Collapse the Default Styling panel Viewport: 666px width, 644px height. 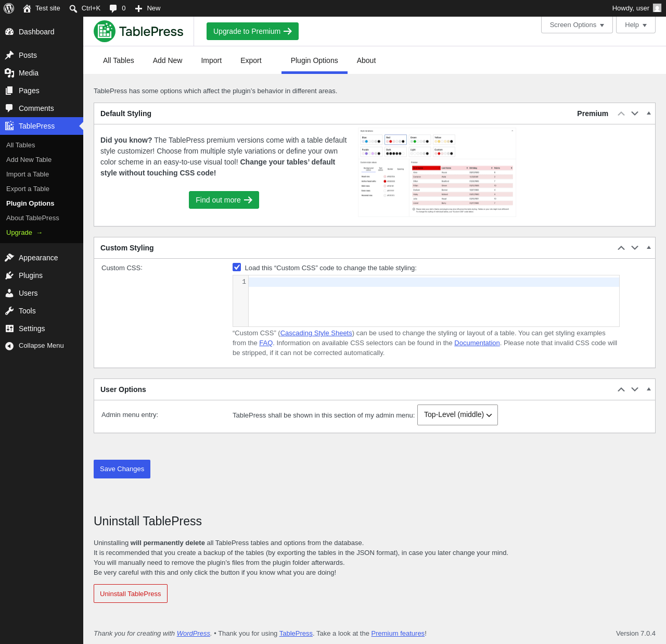coord(649,113)
